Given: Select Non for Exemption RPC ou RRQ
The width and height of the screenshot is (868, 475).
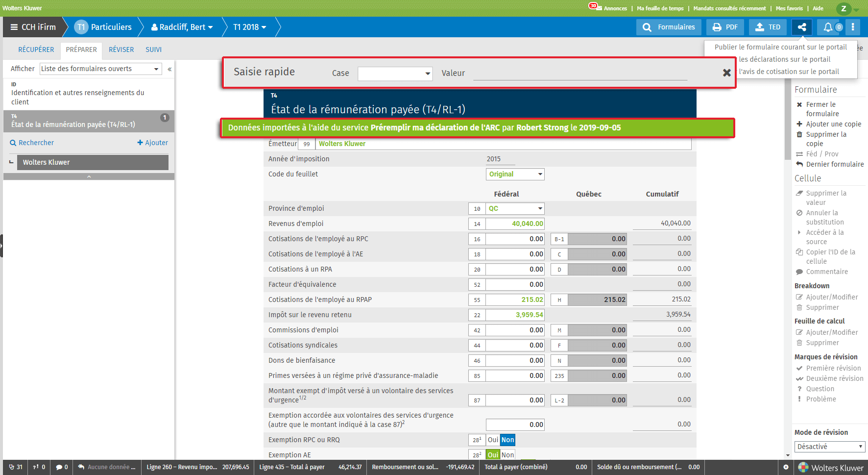Looking at the screenshot, I should click(507, 440).
